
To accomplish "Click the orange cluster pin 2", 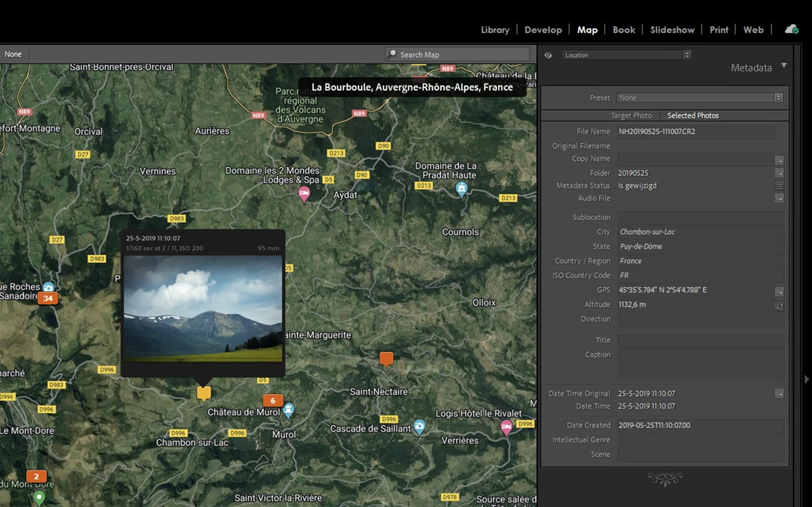I will (x=37, y=476).
